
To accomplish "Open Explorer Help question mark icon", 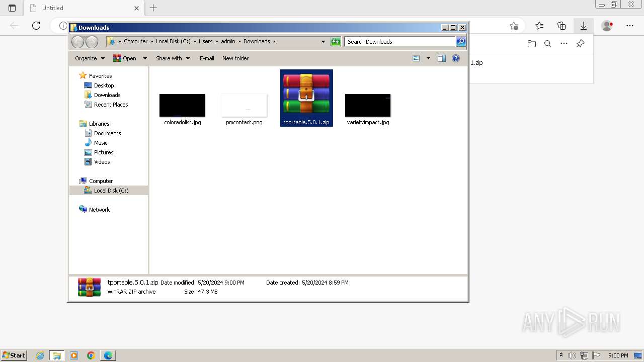I will point(456,58).
